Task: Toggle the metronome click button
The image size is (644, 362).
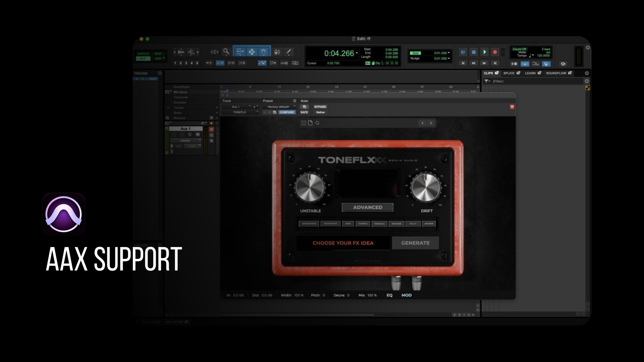Action: 525,64
